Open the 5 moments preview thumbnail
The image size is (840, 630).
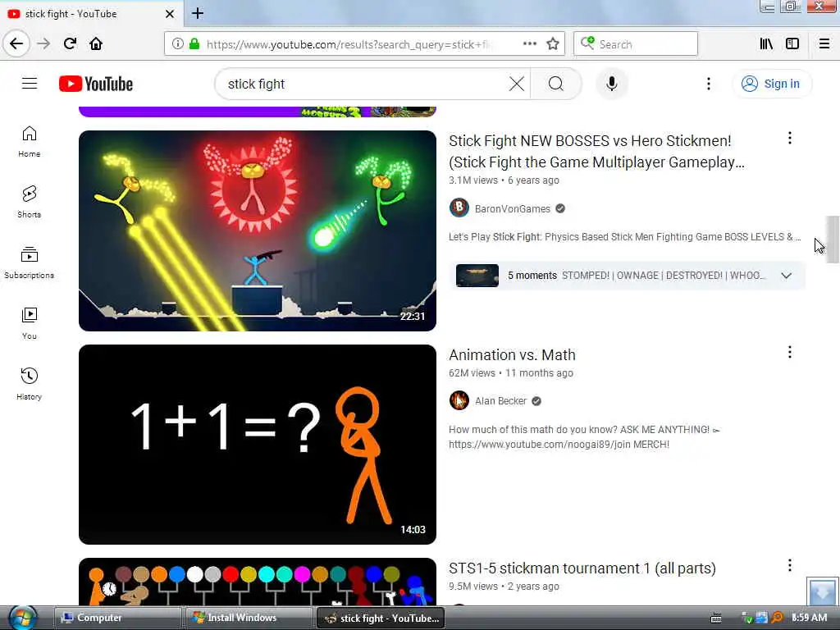tap(477, 276)
